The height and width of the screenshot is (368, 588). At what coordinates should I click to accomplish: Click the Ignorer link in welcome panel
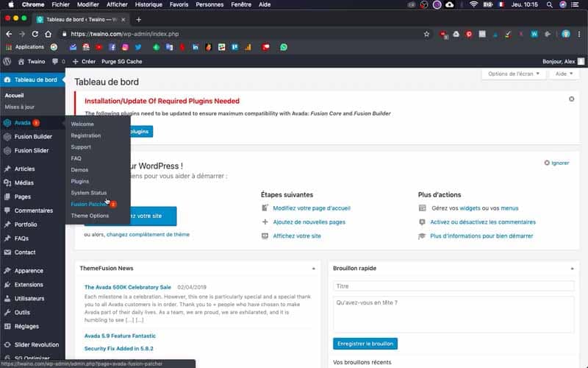557,163
